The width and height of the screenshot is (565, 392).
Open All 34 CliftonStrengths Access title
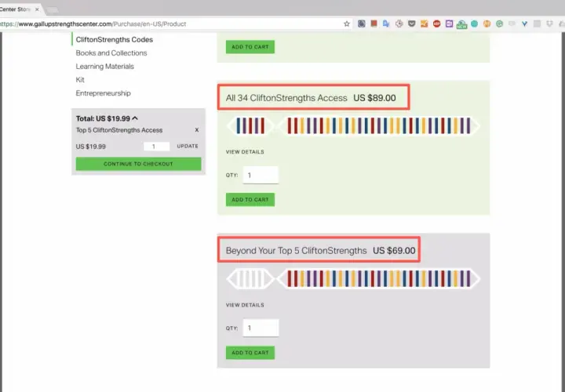[286, 98]
